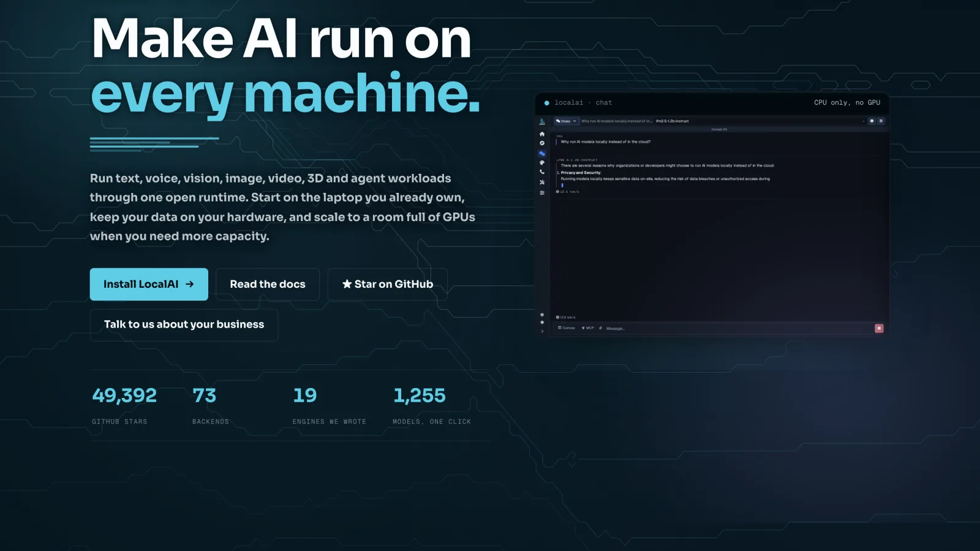Click the settings panel icon in chat header
Screen dimensions: 980x551
(x=881, y=121)
